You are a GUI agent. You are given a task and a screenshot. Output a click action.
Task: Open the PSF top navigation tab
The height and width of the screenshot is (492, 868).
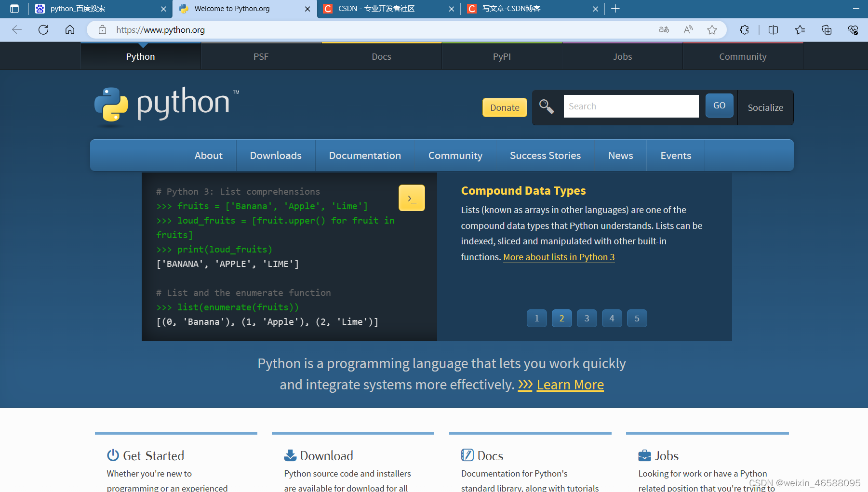pyautogui.click(x=261, y=56)
